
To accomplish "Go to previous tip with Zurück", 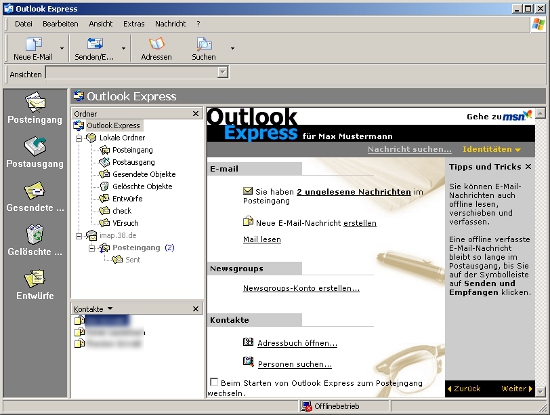I will 464,389.
